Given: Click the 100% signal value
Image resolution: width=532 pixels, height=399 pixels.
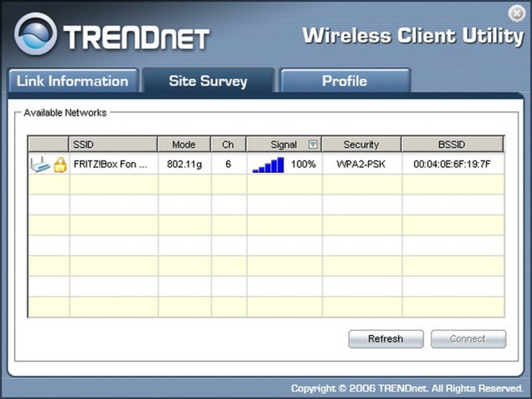Looking at the screenshot, I should pos(303,164).
